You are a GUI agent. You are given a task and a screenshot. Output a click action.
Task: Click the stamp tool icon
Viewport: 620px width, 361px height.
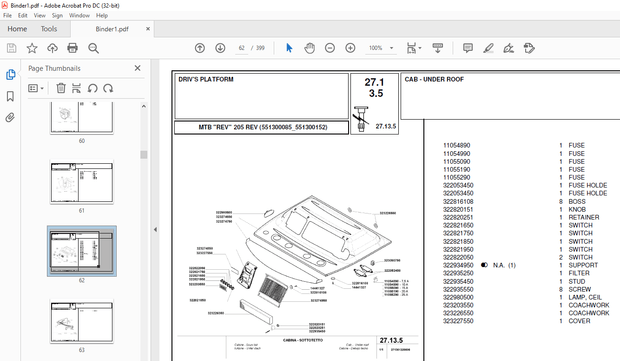coord(529,48)
